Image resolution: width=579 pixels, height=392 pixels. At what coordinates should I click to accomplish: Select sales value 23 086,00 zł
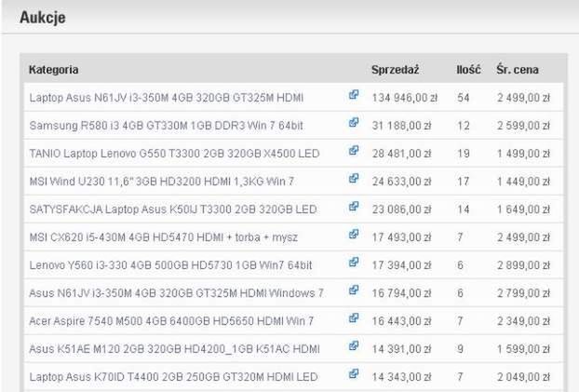[402, 210]
